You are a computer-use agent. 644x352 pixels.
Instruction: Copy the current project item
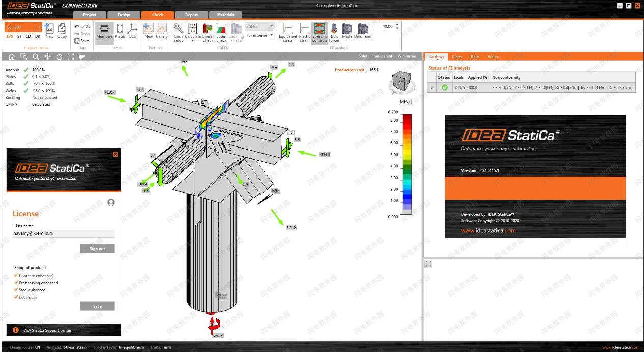click(62, 31)
